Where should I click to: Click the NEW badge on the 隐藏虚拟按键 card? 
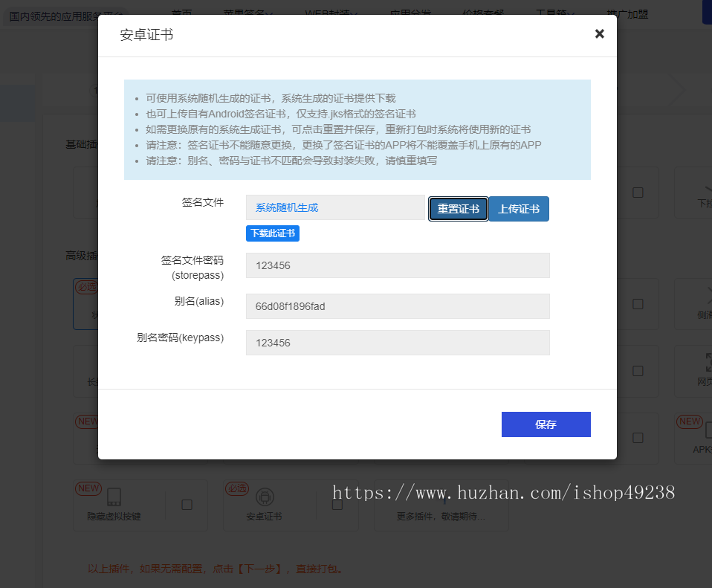coord(88,488)
